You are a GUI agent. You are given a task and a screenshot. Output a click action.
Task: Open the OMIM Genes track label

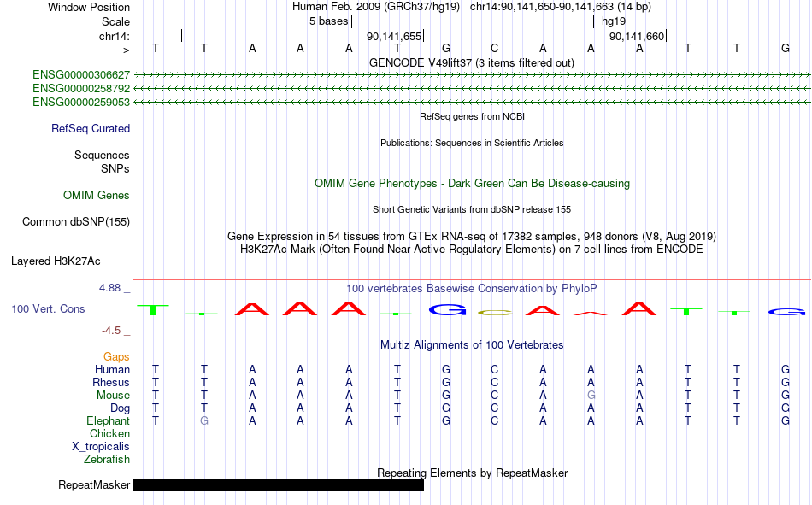97,196
